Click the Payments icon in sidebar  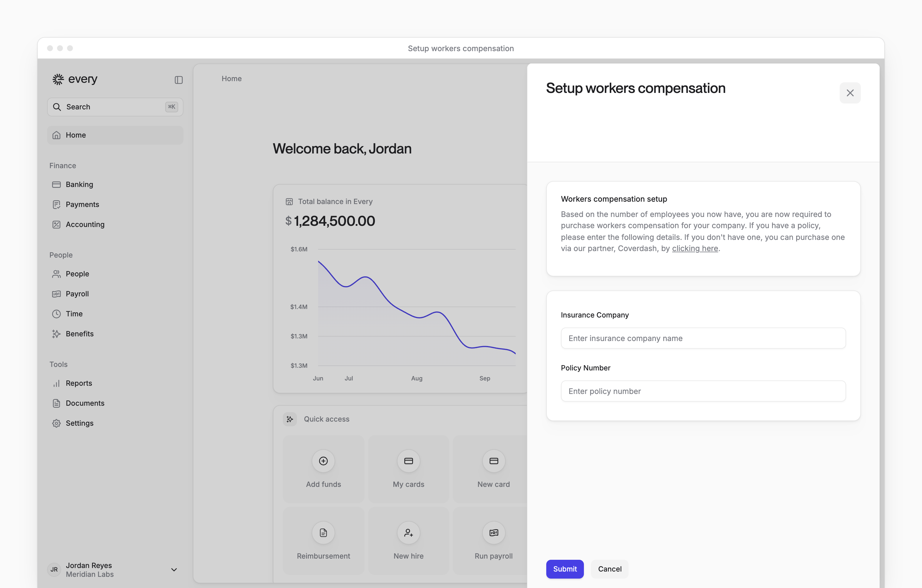[x=56, y=204]
